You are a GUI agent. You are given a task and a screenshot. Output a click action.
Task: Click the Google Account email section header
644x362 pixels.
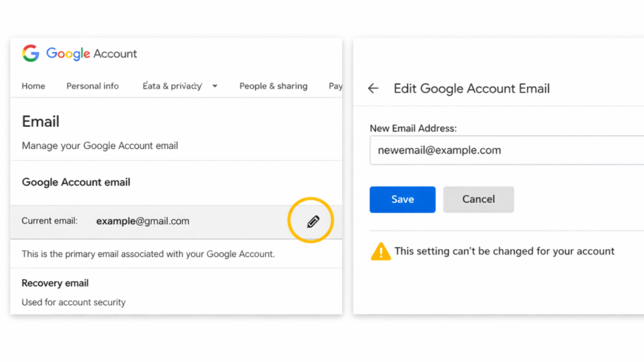(x=75, y=182)
